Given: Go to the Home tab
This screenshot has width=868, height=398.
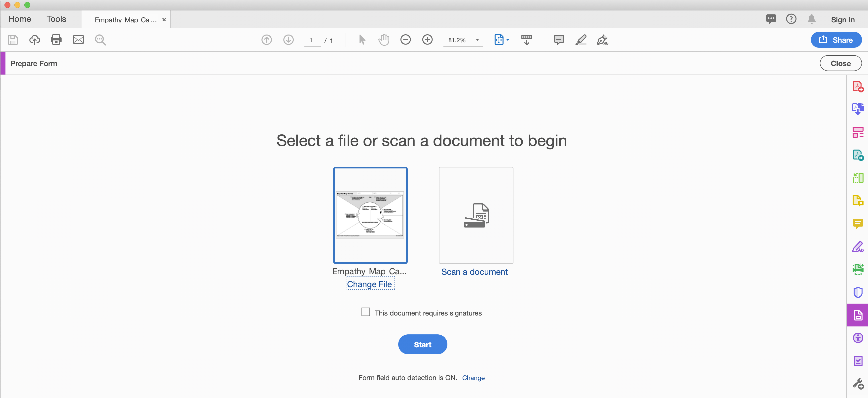Looking at the screenshot, I should [x=20, y=19].
